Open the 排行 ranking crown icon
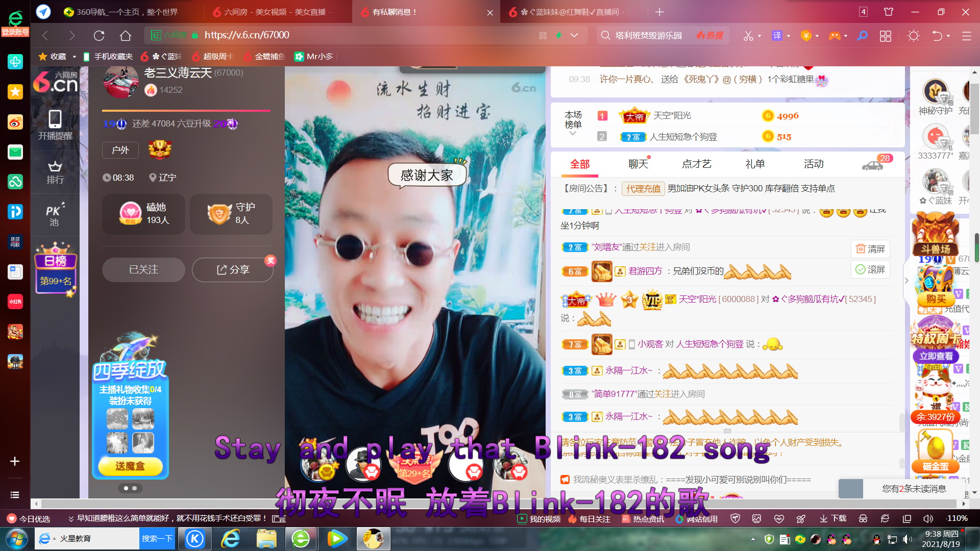The height and width of the screenshot is (551, 980). pyautogui.click(x=55, y=172)
